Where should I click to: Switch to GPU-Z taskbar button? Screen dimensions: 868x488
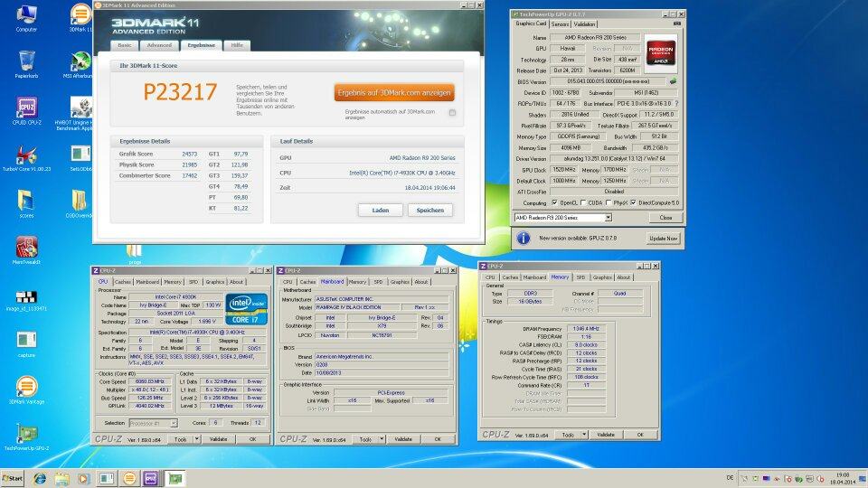(x=175, y=479)
